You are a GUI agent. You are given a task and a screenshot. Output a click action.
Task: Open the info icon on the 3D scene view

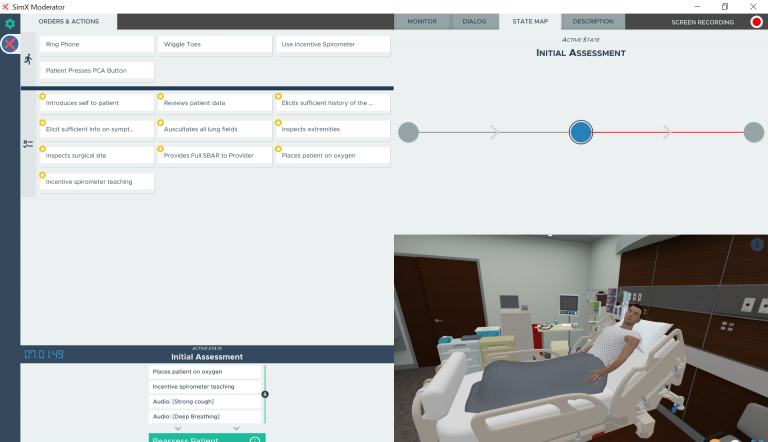point(757,244)
